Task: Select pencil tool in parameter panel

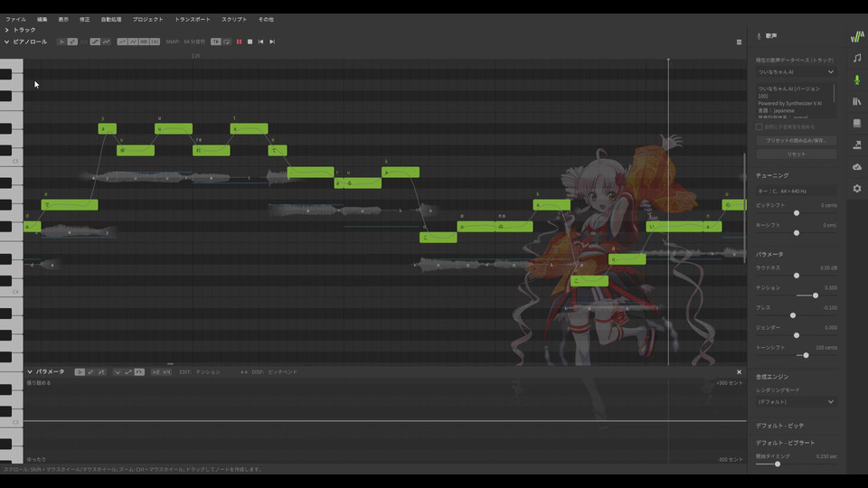Action: 90,371
